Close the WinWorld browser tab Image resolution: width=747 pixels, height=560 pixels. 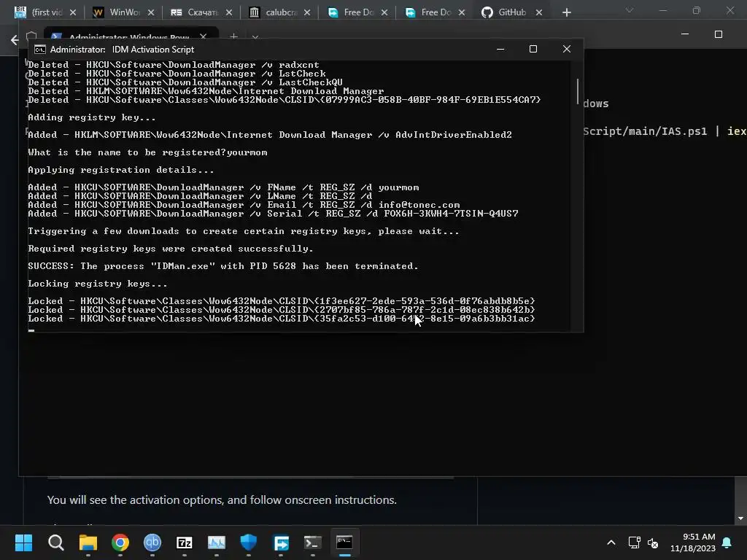pos(150,12)
